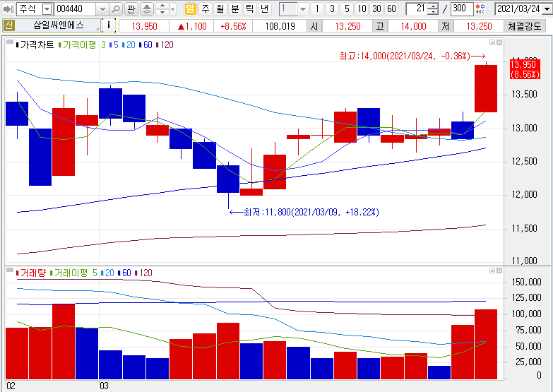Open the small dropdown next to up/down arrows
The width and height of the screenshot is (553, 392).
(x=173, y=9)
